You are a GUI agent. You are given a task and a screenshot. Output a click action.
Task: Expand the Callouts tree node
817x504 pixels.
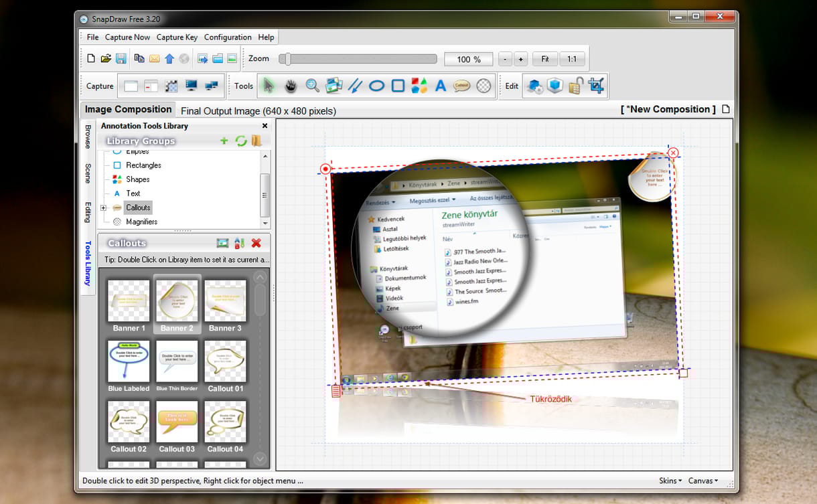point(103,208)
